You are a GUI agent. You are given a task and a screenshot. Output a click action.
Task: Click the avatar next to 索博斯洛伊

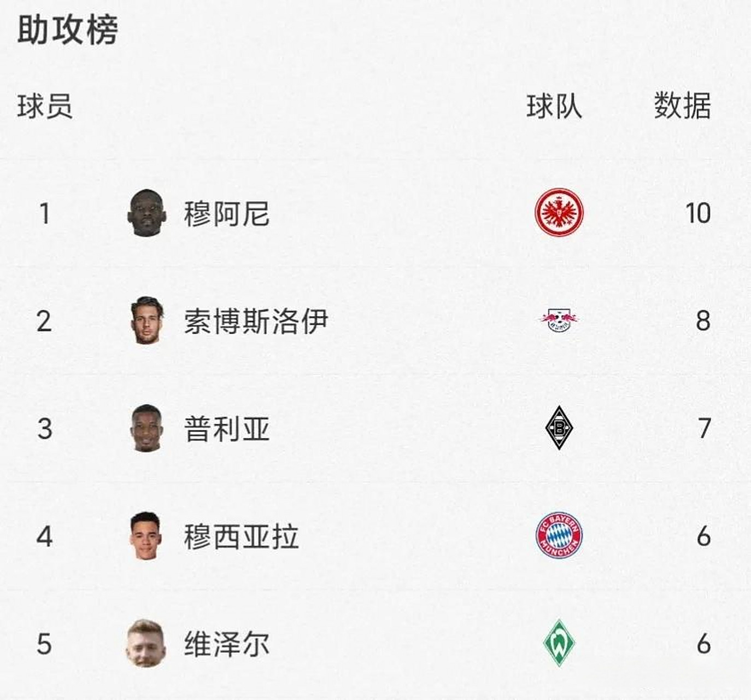point(147,320)
